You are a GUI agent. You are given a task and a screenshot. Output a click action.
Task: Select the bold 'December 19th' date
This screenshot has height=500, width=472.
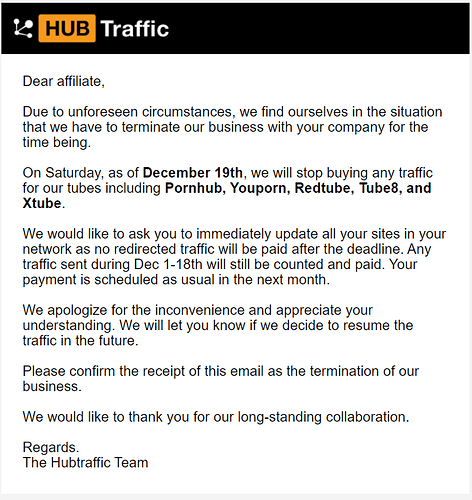coord(193,173)
